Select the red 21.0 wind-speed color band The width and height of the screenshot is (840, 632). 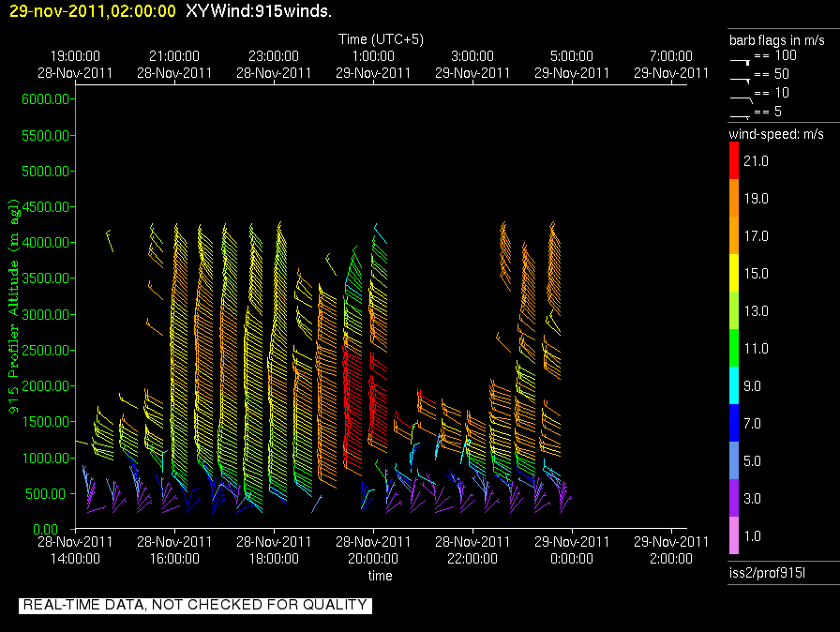point(734,160)
